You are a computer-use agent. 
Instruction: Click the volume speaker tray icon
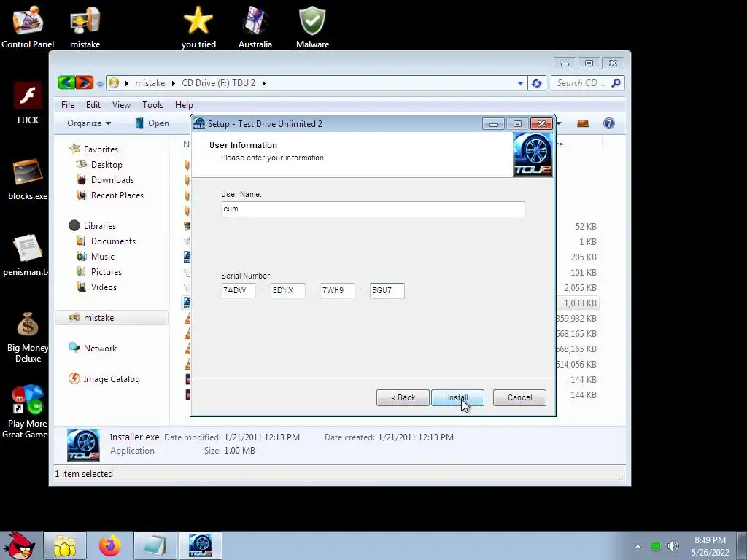pos(673,546)
